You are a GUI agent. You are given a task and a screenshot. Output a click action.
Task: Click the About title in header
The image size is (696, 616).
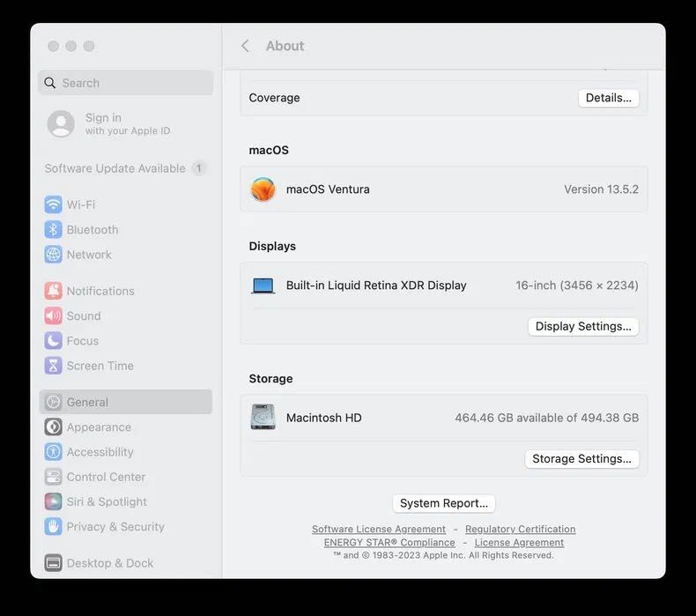[285, 46]
